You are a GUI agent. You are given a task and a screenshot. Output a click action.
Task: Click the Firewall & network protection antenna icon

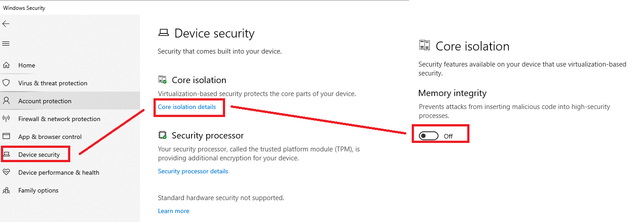point(6,119)
